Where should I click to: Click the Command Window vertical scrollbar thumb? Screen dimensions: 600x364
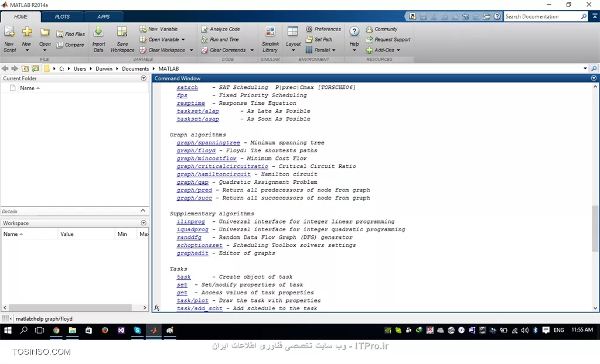pos(595,228)
